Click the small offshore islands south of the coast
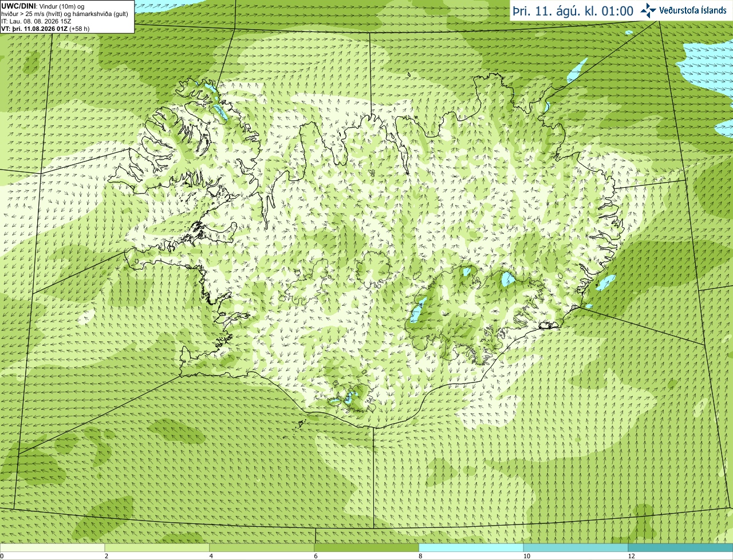Image resolution: width=733 pixels, height=560 pixels. tap(302, 424)
